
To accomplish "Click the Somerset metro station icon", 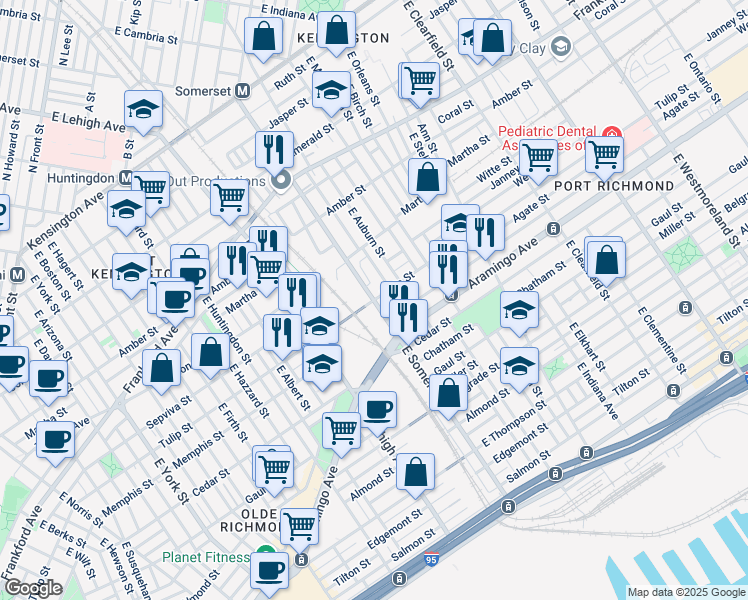I will click(243, 91).
